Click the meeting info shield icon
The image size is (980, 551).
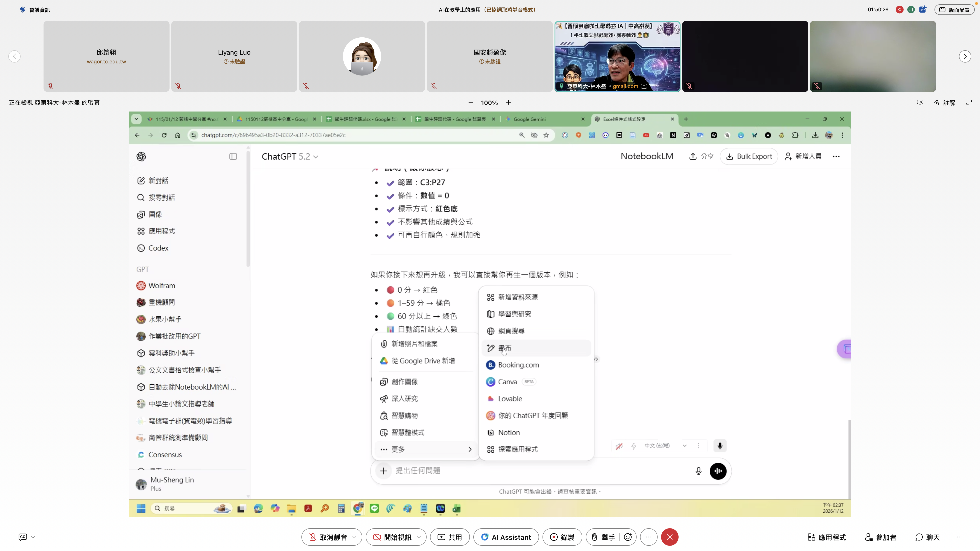23,10
